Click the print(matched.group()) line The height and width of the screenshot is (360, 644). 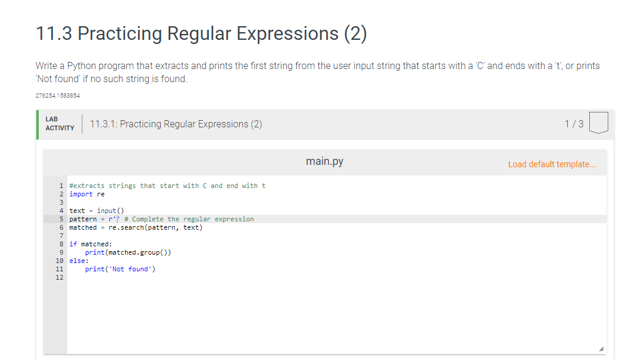(x=128, y=252)
